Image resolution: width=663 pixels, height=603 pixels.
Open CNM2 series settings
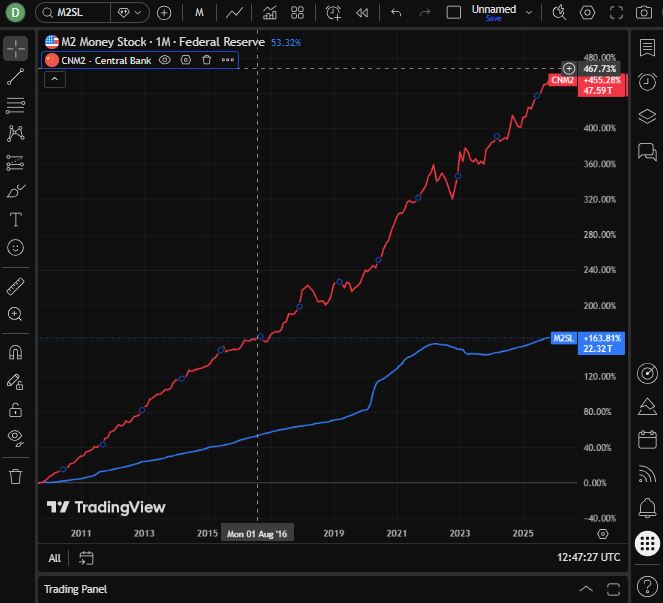coord(186,60)
